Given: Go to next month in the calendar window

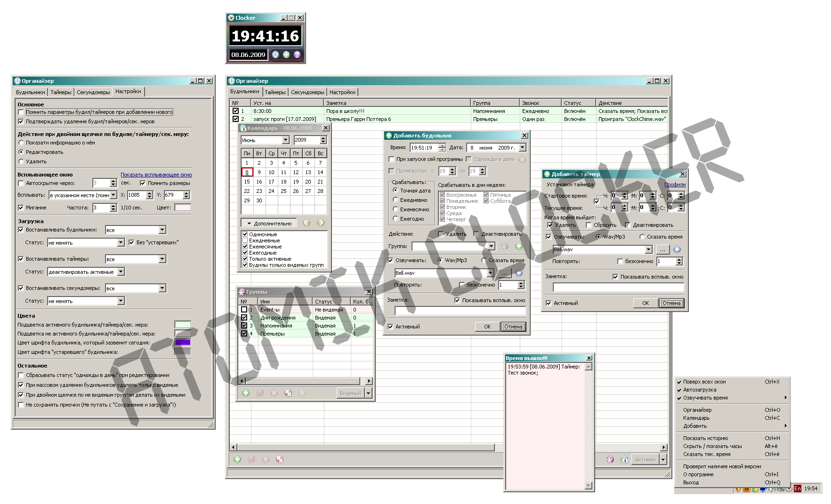Looking at the screenshot, I should pos(321,223).
